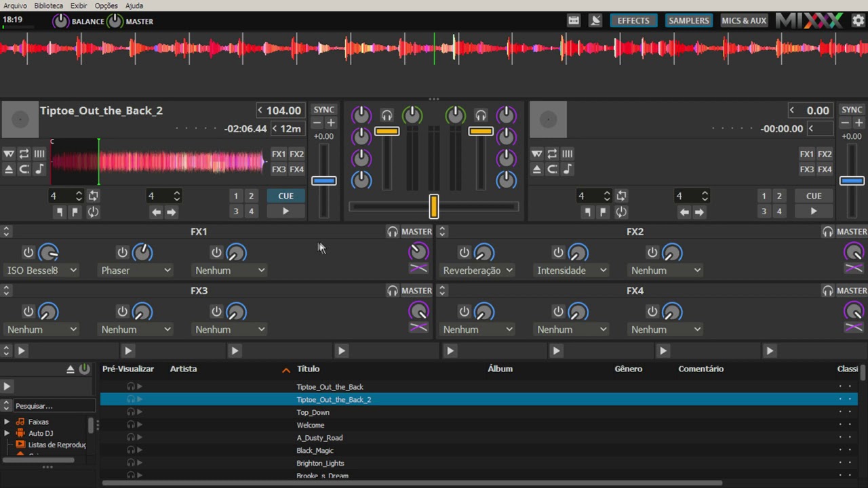This screenshot has width=868, height=488.
Task: Toggle FX4 headphone monitoring
Action: (828, 291)
